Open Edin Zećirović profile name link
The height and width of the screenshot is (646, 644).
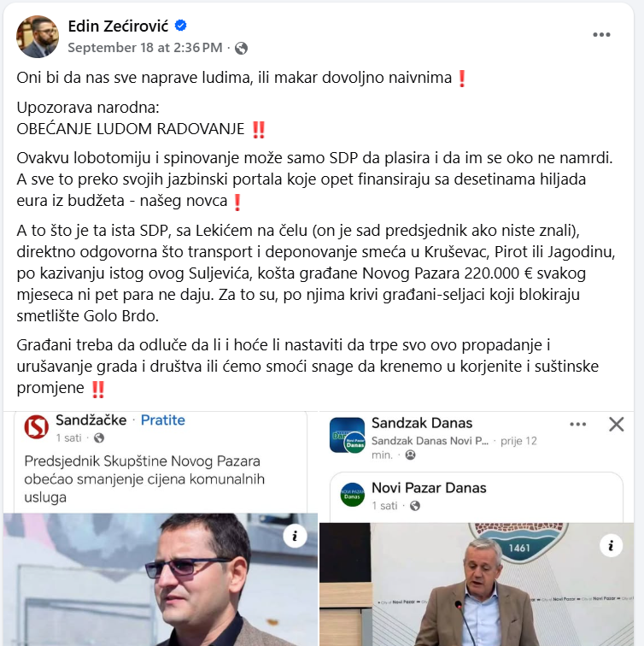[118, 26]
